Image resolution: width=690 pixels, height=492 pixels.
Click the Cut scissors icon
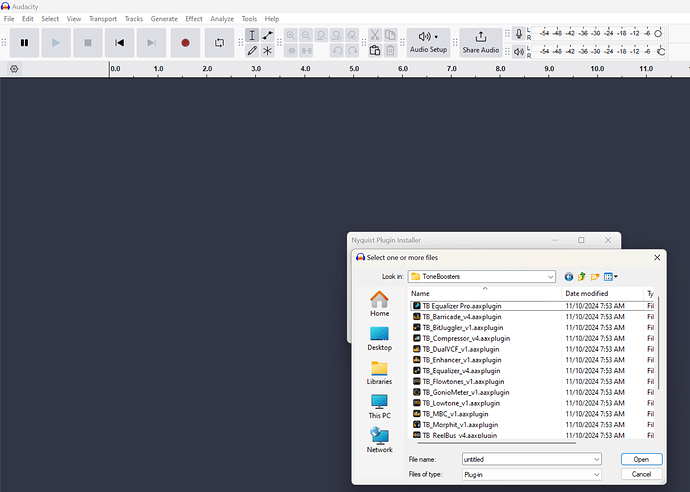point(375,35)
